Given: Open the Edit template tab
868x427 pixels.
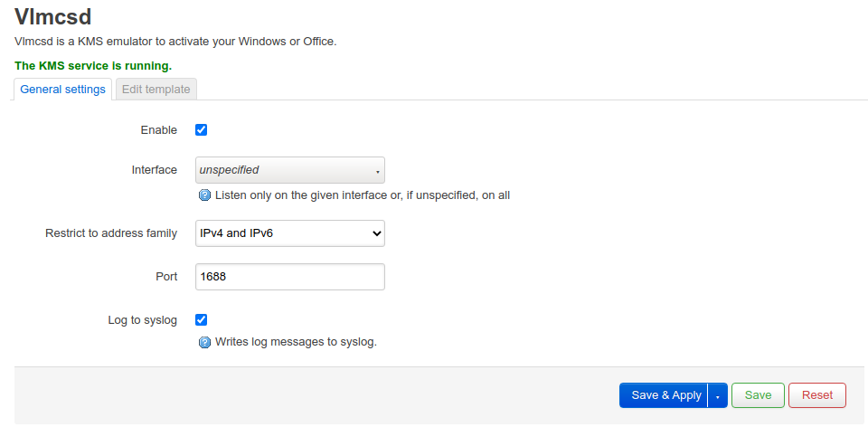Looking at the screenshot, I should click(x=156, y=90).
